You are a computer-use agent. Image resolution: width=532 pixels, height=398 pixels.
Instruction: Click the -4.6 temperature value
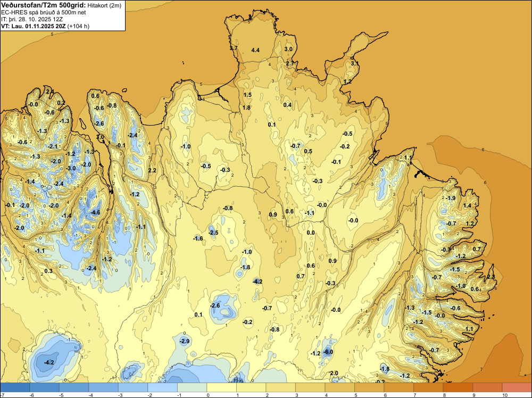95,212
